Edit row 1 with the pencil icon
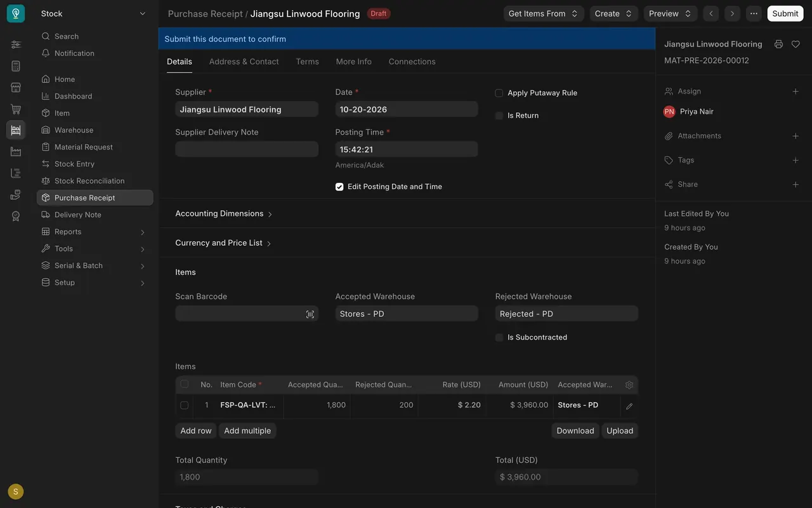Screen dimensions: 812x508 point(629,406)
